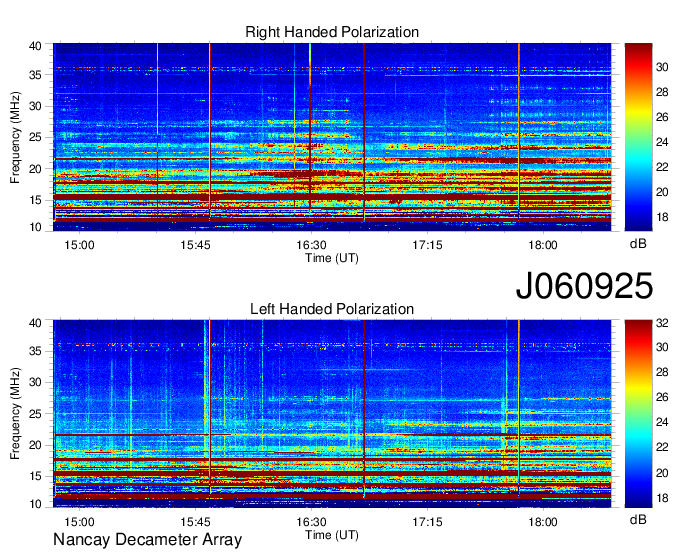
Task: Click the 17:15 tick under Right Handed plot
Action: pyautogui.click(x=427, y=245)
